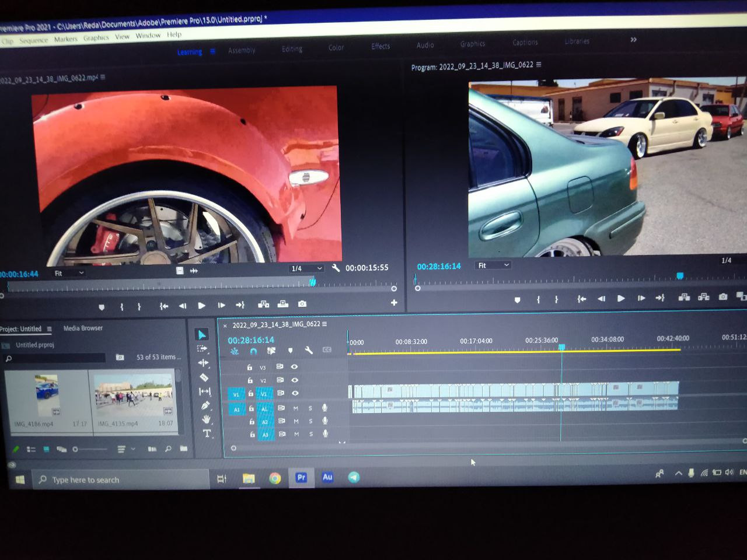Click the Add Marker icon in timeline
The width and height of the screenshot is (747, 560).
click(290, 351)
